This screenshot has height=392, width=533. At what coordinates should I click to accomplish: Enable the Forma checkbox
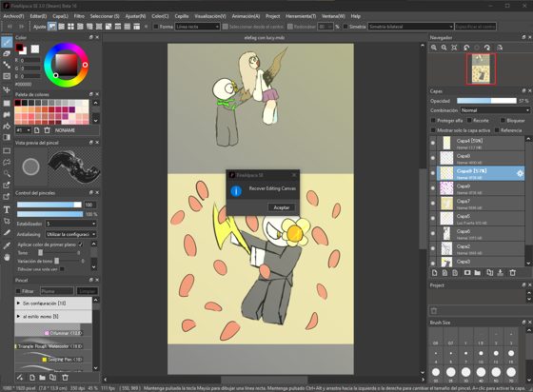point(156,27)
